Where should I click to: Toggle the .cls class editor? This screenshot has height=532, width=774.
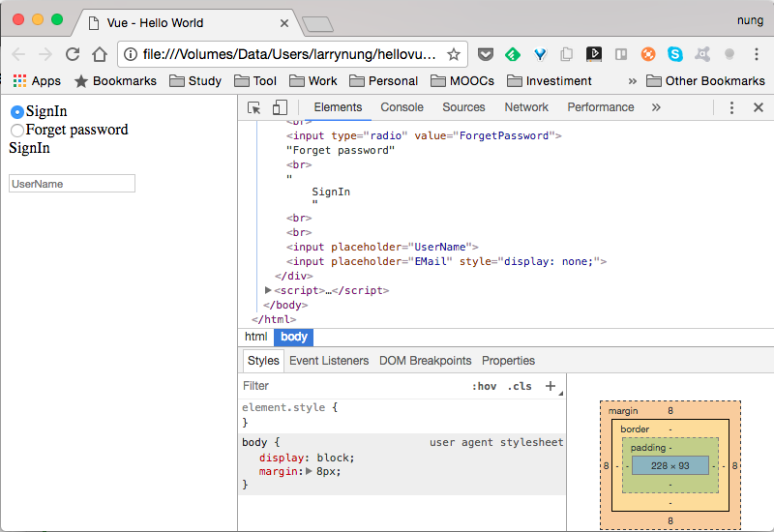click(x=520, y=386)
